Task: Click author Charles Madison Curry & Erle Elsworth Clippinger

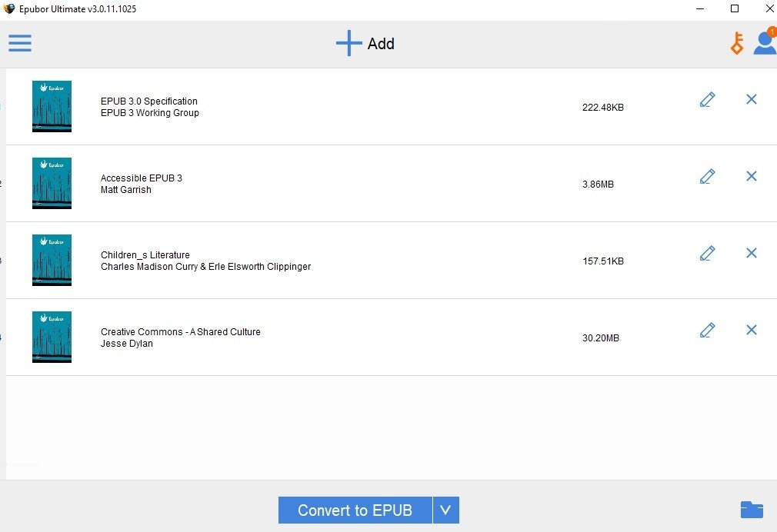Action: [205, 267]
